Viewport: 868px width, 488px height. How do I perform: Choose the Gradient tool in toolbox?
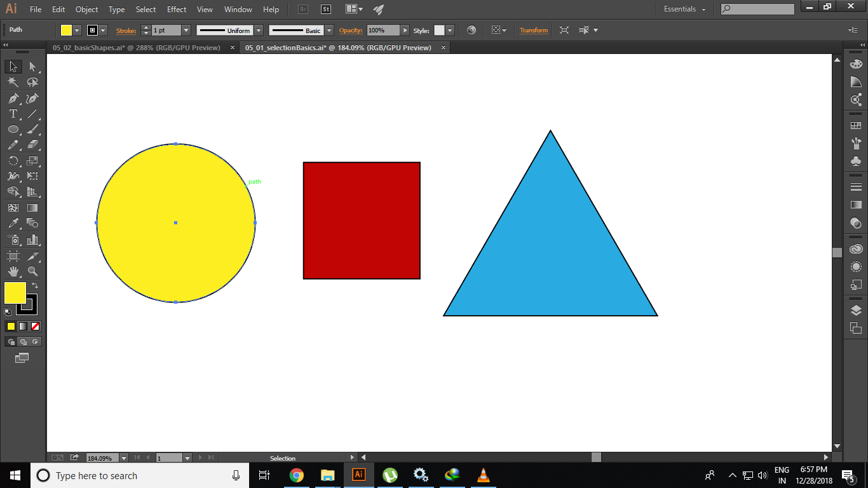click(32, 208)
